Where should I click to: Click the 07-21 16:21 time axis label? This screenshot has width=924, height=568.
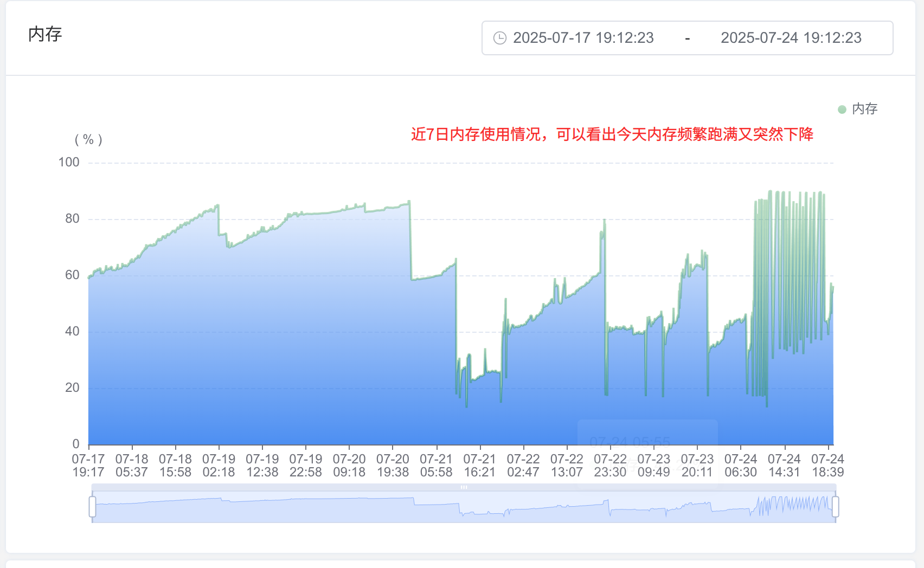pos(480,466)
